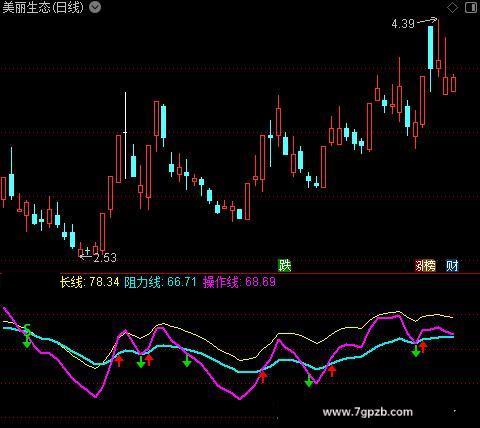Select the 阻力线: 66.71 indicator label

pos(160,282)
